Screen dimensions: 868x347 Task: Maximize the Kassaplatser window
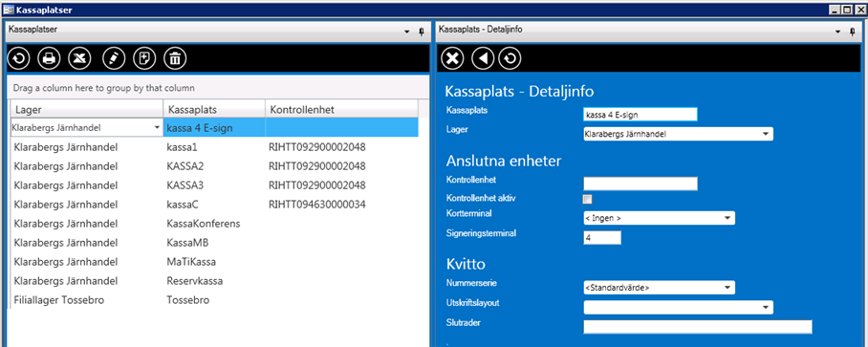point(848,10)
